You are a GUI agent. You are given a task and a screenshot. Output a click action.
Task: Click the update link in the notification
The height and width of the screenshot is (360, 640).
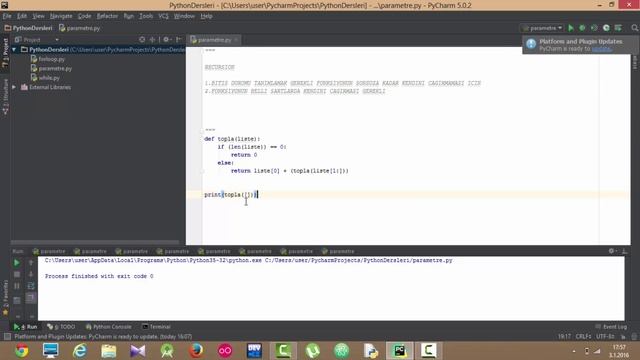pyautogui.click(x=602, y=49)
